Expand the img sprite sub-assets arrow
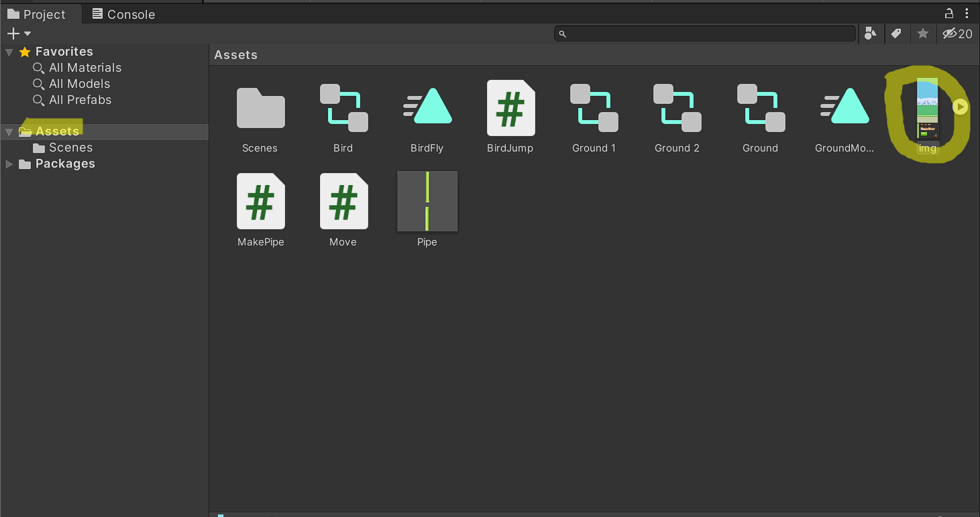The image size is (980, 517). (x=961, y=107)
